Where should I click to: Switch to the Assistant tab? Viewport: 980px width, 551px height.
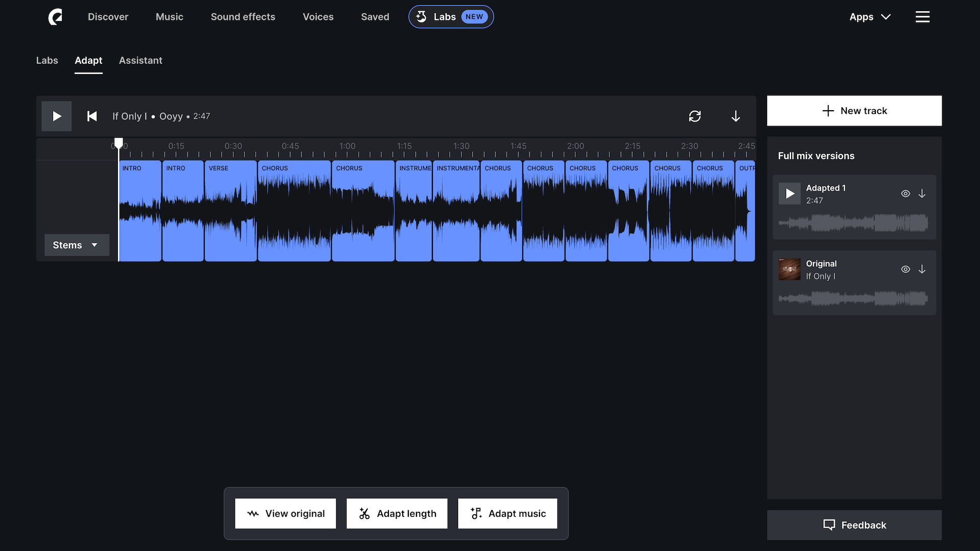click(x=140, y=60)
